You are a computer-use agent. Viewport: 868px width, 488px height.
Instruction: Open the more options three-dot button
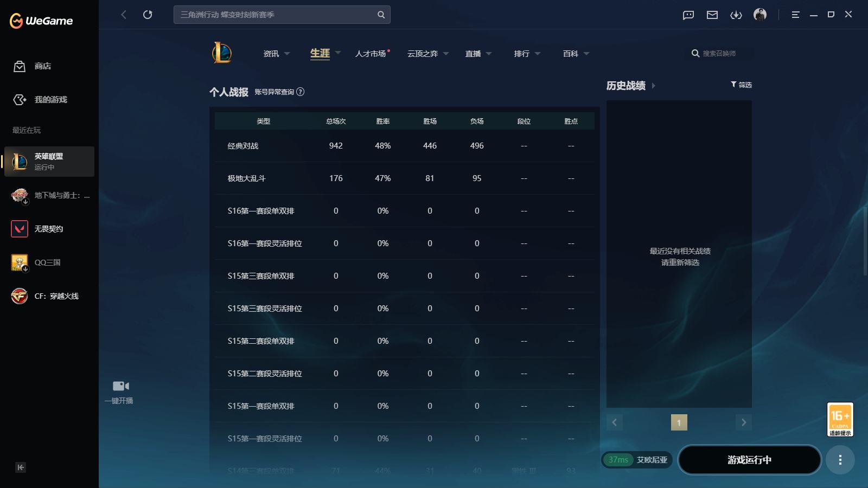[840, 460]
